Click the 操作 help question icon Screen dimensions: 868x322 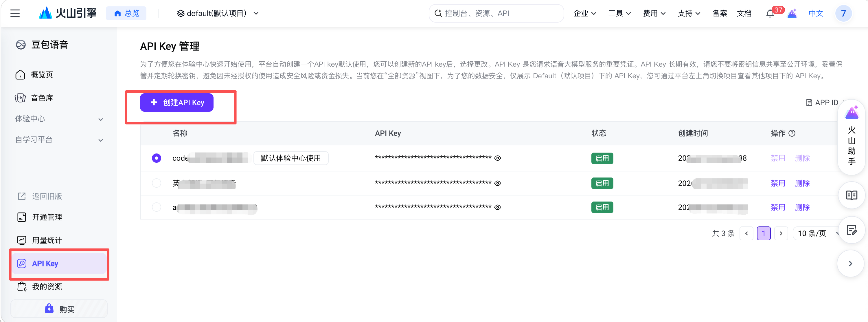coord(792,133)
